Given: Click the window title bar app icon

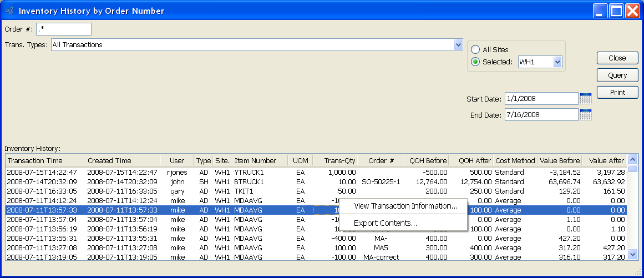Looking at the screenshot, I should (x=9, y=11).
